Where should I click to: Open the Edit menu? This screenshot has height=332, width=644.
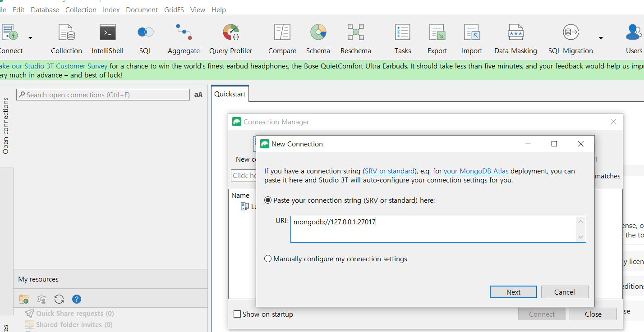click(18, 9)
